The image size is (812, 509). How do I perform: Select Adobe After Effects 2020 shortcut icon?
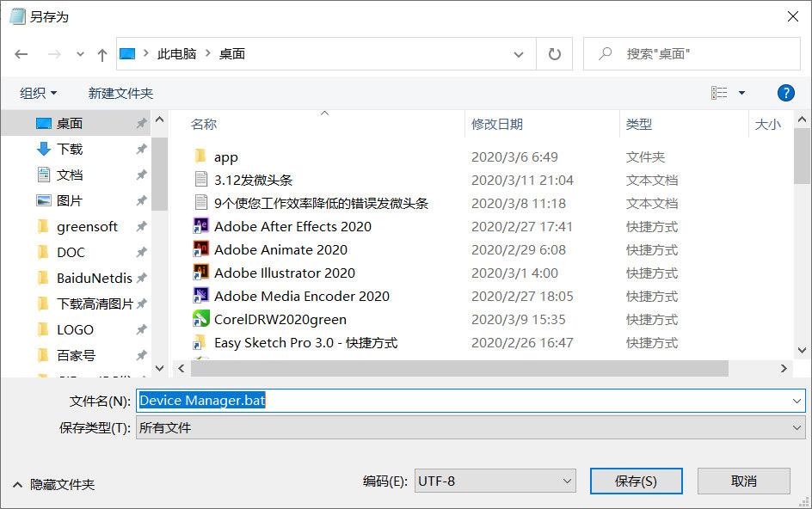pyautogui.click(x=201, y=226)
